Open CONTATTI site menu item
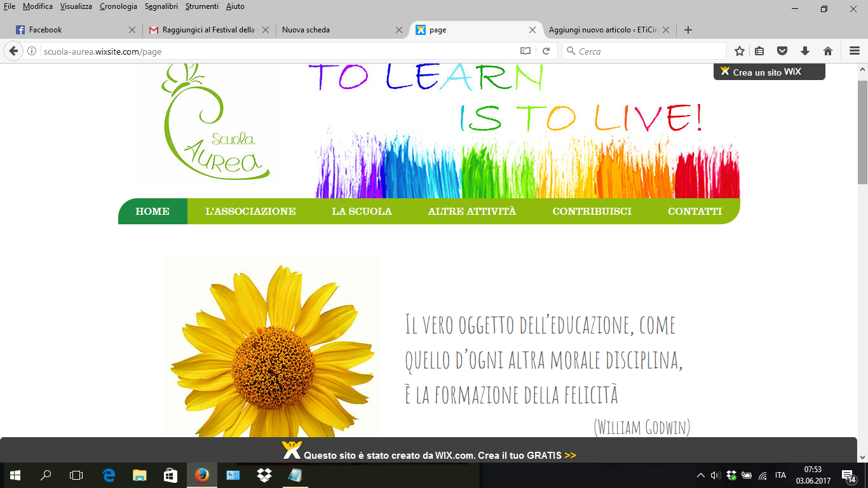868x488 pixels. pyautogui.click(x=695, y=211)
